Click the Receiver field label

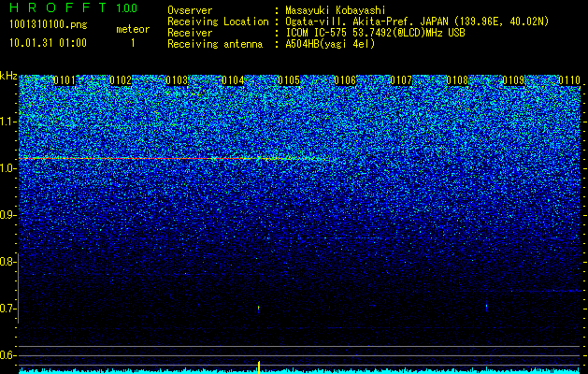(190, 33)
